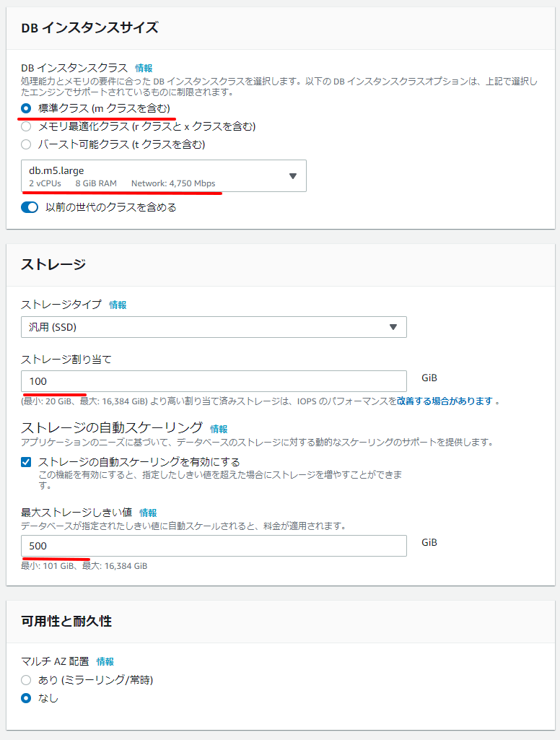This screenshot has width=560, height=740.
Task: Click the 可用性と耐久性 section heading
Action: tap(66, 621)
